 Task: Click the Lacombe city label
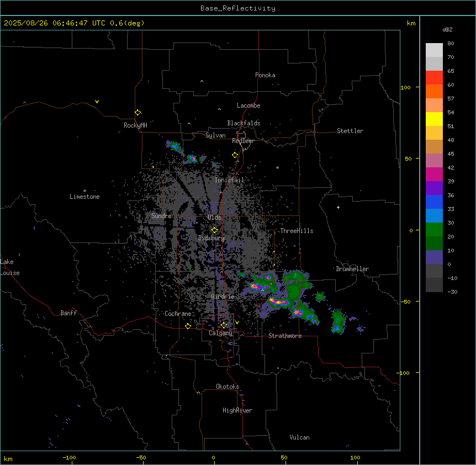[x=248, y=105]
